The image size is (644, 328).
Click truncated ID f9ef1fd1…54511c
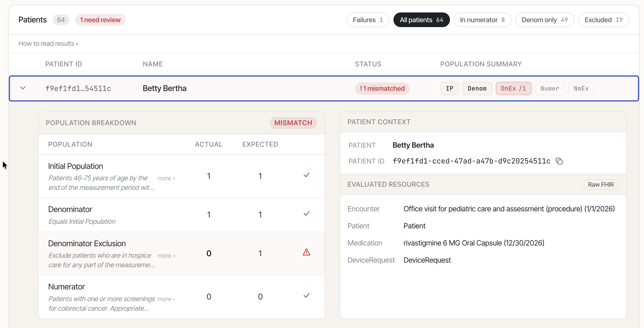[78, 88]
